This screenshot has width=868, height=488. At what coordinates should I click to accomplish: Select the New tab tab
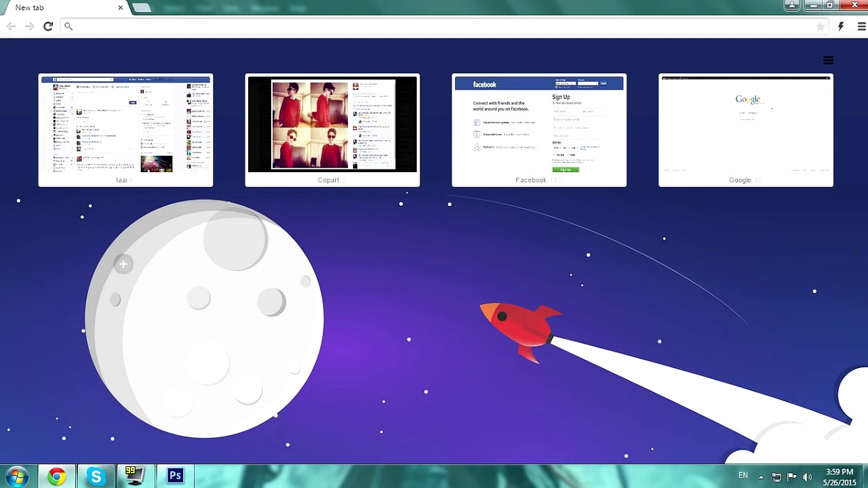64,8
